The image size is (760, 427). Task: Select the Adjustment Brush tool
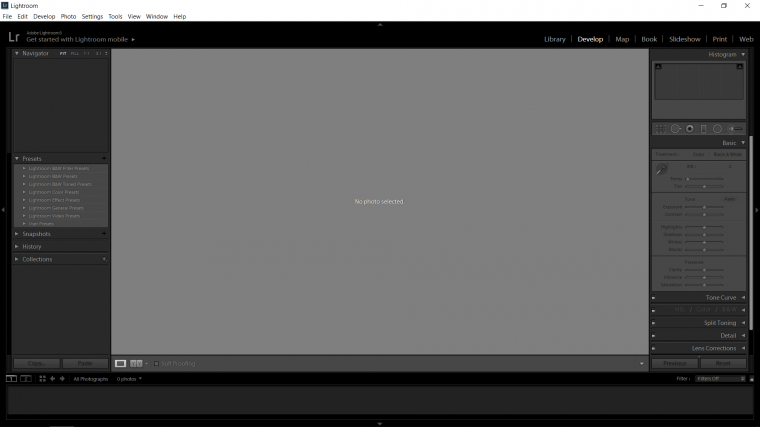[x=736, y=129]
